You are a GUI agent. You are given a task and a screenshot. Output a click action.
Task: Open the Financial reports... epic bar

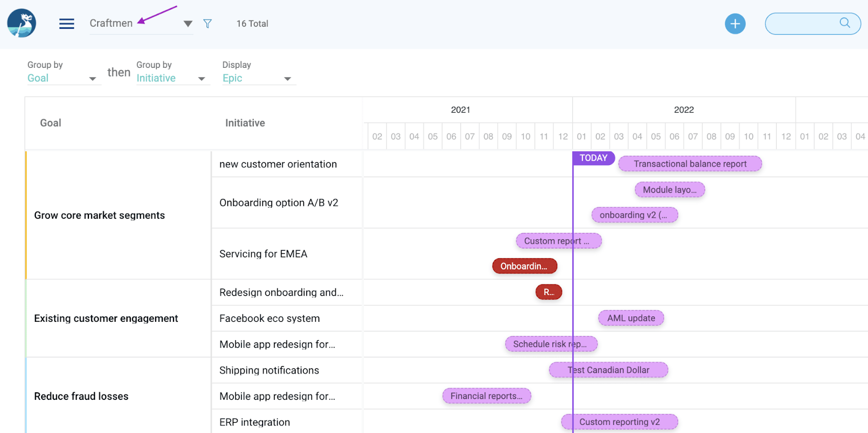tap(487, 396)
